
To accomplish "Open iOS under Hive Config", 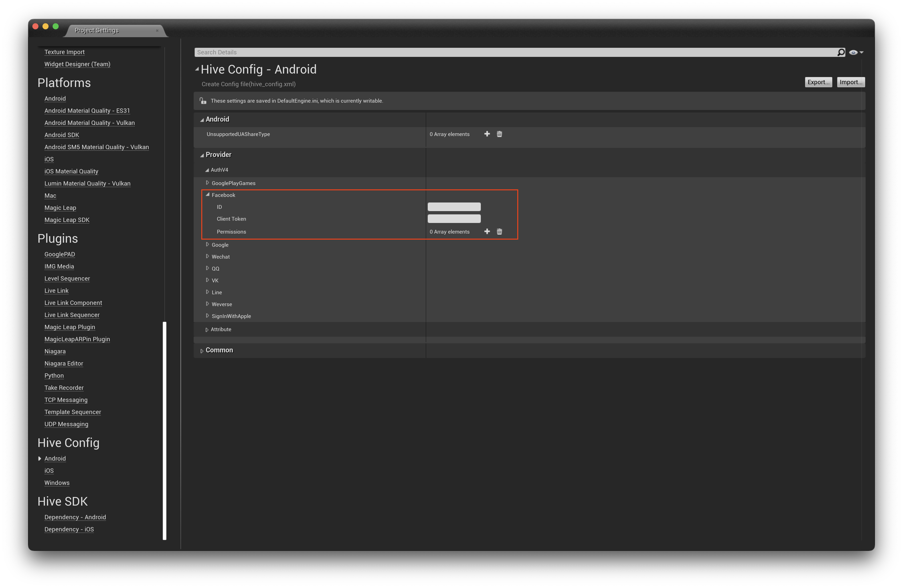I will click(49, 470).
